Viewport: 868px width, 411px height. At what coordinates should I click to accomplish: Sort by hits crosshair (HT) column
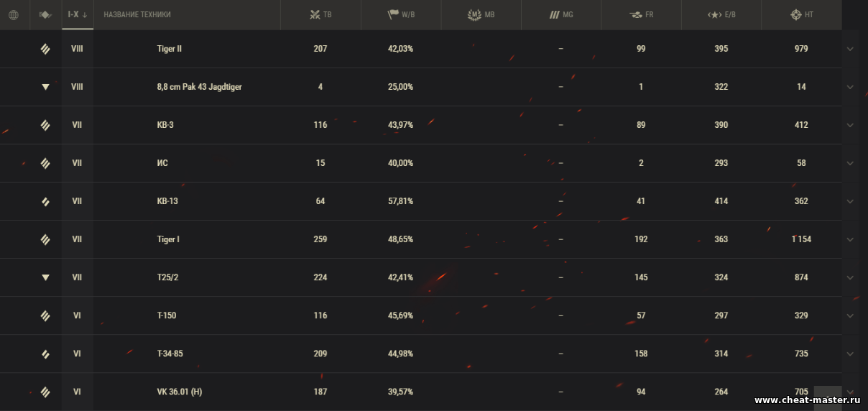pos(801,14)
